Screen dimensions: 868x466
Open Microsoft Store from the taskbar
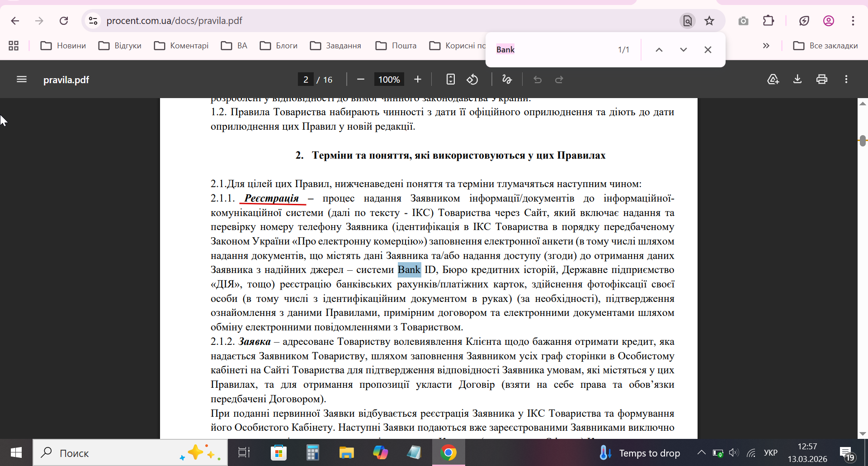point(278,452)
